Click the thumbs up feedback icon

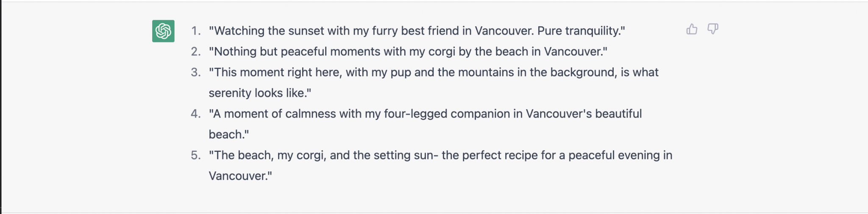pyautogui.click(x=692, y=29)
